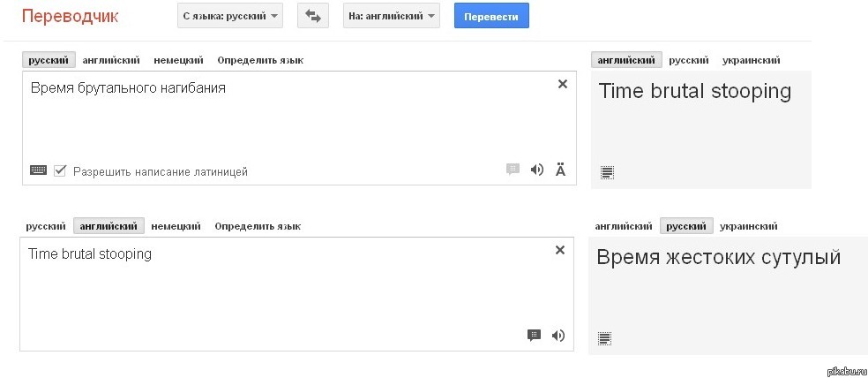Open virtual keyboard icon in upper input box
868x378 pixels.
click(x=38, y=170)
